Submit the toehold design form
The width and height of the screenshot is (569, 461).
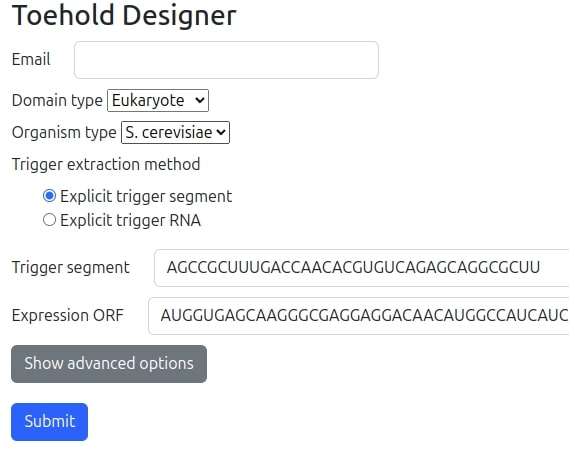click(x=49, y=422)
